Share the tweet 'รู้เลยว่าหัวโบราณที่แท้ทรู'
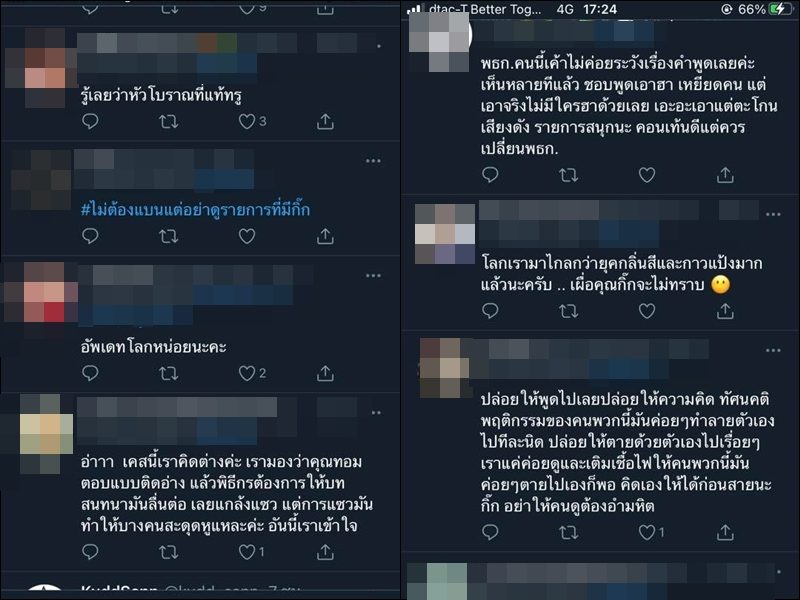Image resolution: width=800 pixels, height=600 pixels. (325, 121)
